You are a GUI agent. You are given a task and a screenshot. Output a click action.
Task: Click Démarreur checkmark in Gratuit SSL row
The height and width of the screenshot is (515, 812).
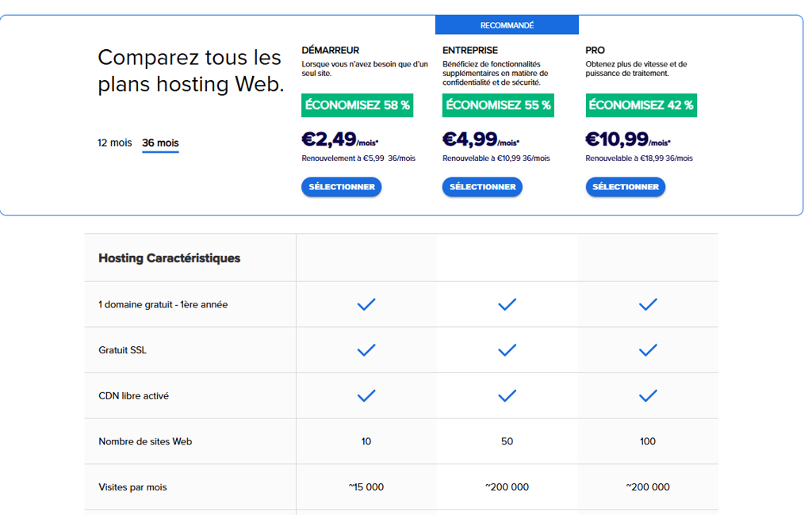coord(366,350)
